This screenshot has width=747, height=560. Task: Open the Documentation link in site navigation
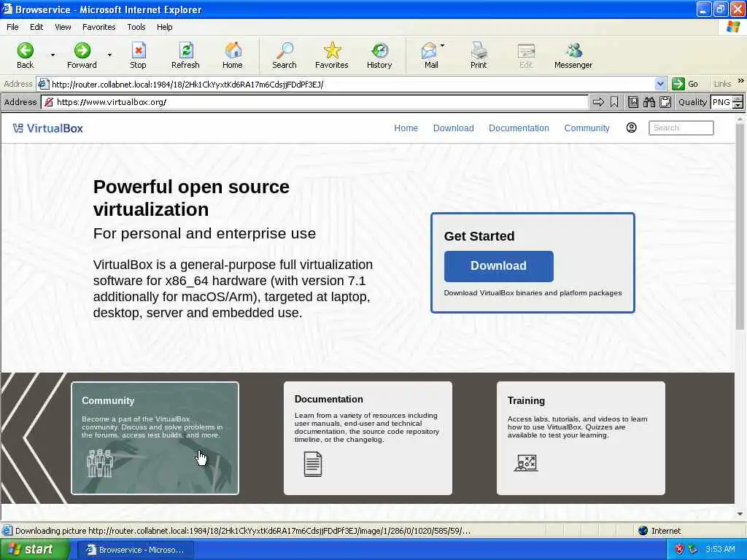(519, 128)
